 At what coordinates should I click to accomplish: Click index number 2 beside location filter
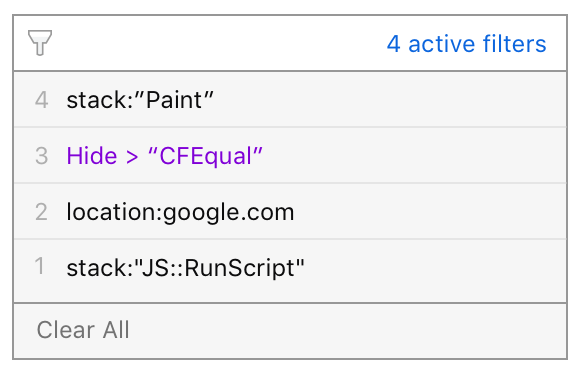coord(41,212)
